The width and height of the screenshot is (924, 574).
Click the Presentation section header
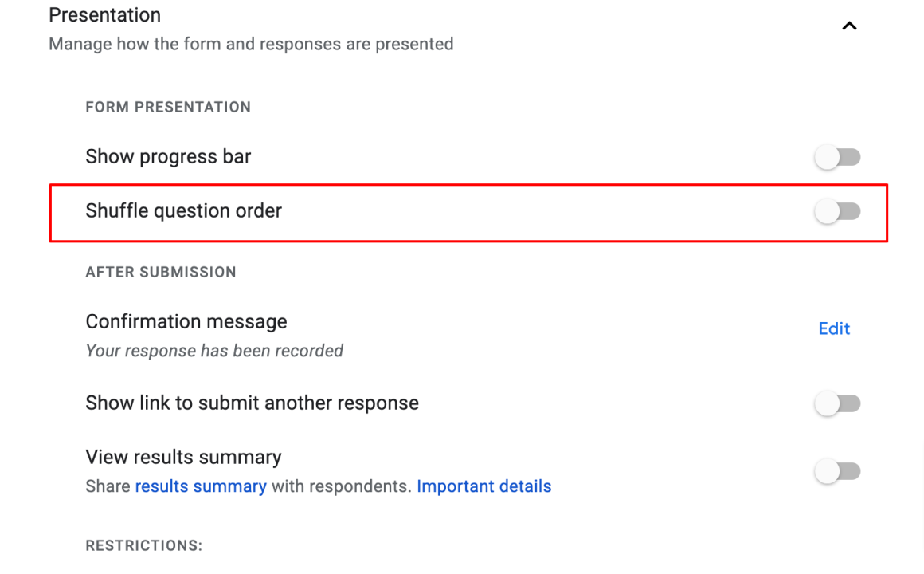coord(104,14)
